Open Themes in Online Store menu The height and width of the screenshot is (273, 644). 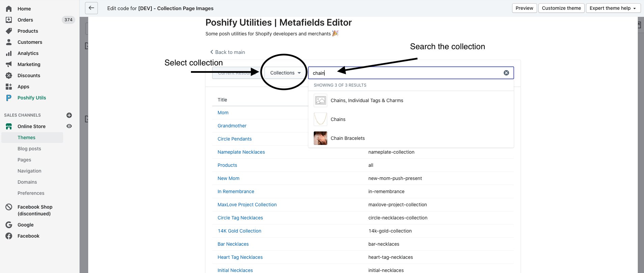tap(26, 138)
